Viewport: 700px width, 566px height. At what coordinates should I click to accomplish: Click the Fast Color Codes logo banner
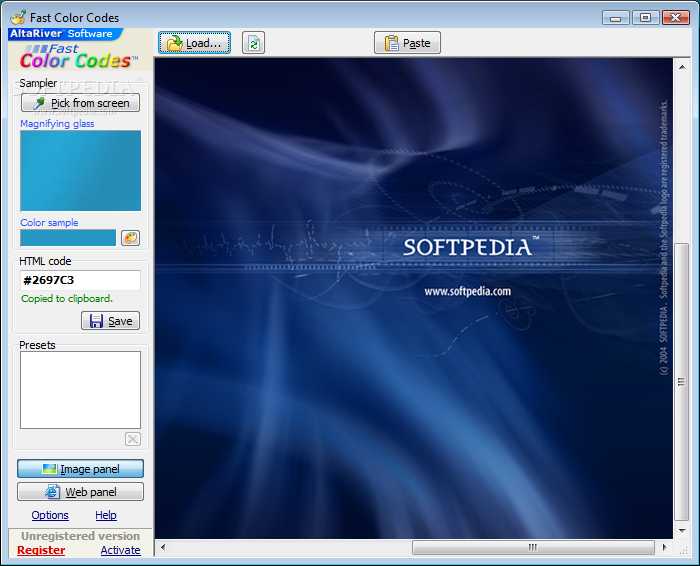click(x=80, y=50)
